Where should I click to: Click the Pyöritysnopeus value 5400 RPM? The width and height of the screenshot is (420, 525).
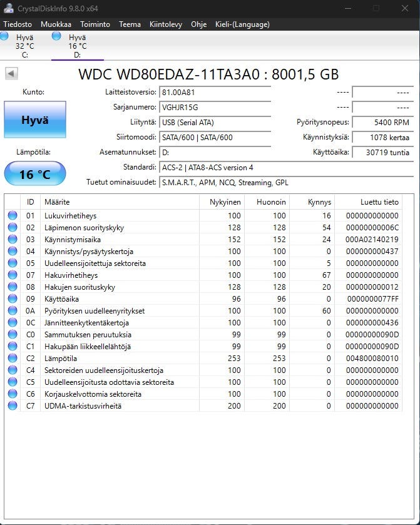coord(383,122)
